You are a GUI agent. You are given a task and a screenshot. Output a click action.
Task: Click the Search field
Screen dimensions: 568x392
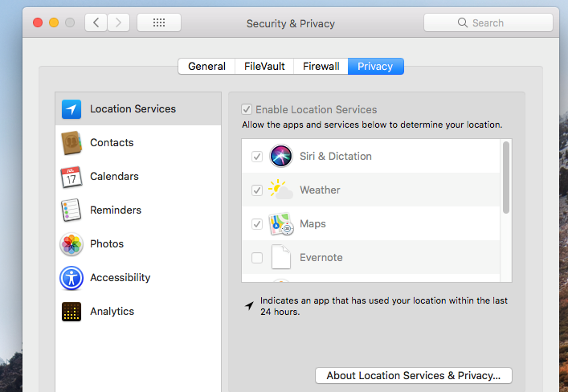coord(488,22)
